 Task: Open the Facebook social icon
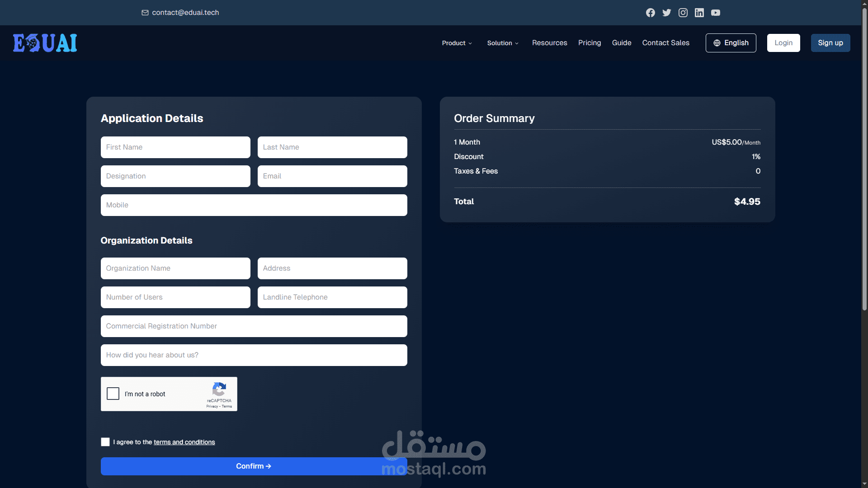click(650, 13)
